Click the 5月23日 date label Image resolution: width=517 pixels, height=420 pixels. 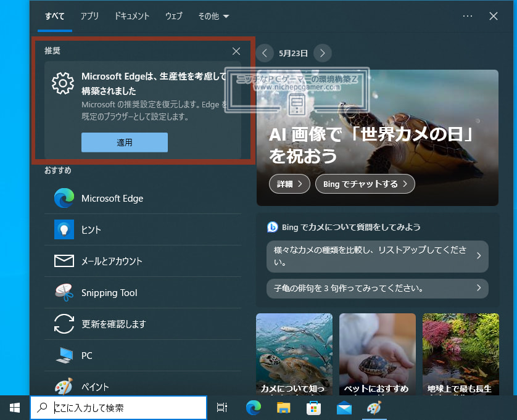pyautogui.click(x=293, y=53)
